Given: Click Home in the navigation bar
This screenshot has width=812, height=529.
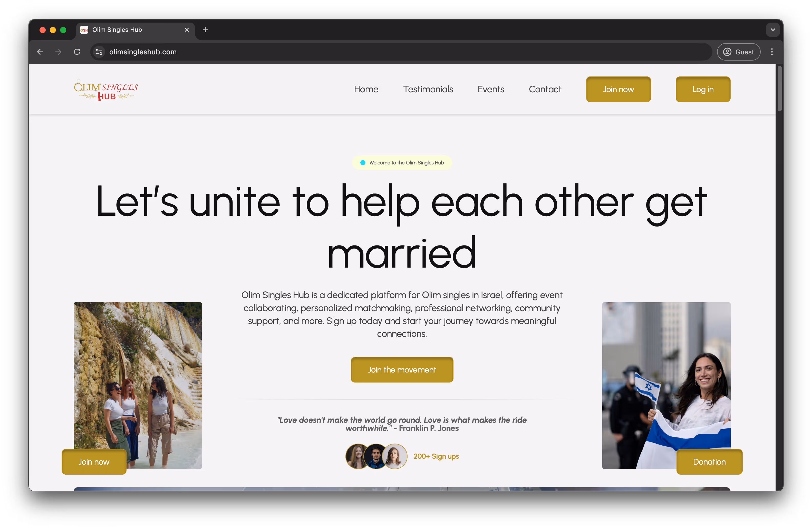Looking at the screenshot, I should [366, 89].
